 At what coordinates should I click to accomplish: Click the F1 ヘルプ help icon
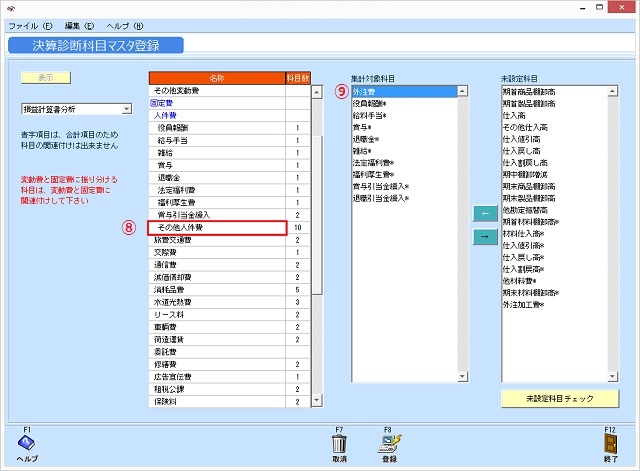click(26, 443)
